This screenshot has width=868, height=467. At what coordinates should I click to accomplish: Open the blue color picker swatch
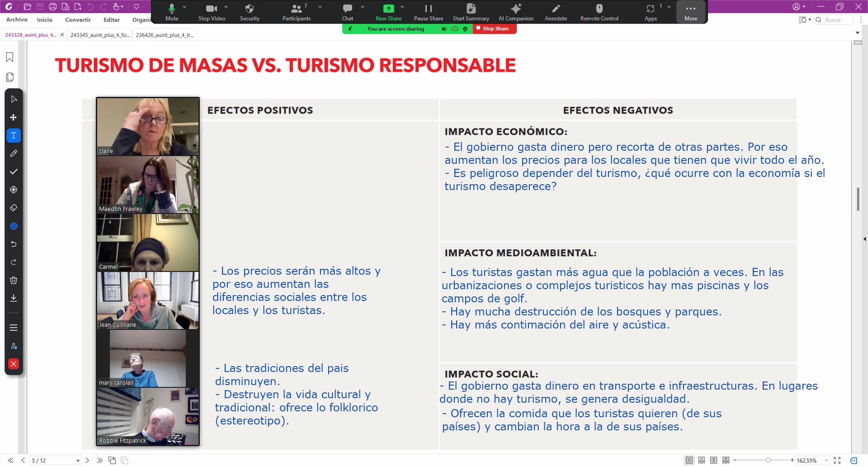(14, 226)
